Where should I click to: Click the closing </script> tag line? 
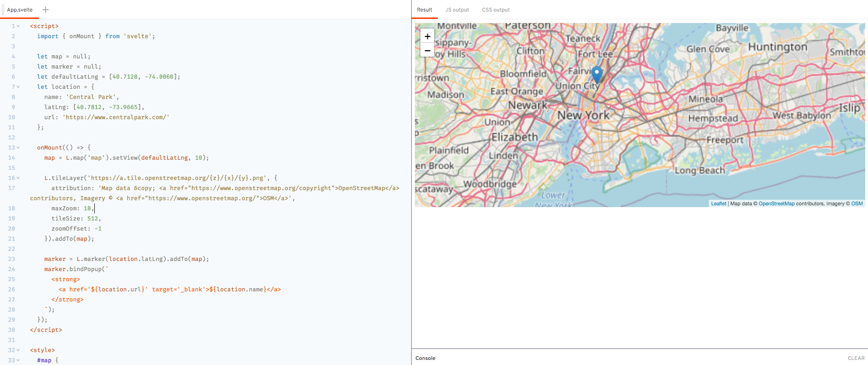point(46,330)
